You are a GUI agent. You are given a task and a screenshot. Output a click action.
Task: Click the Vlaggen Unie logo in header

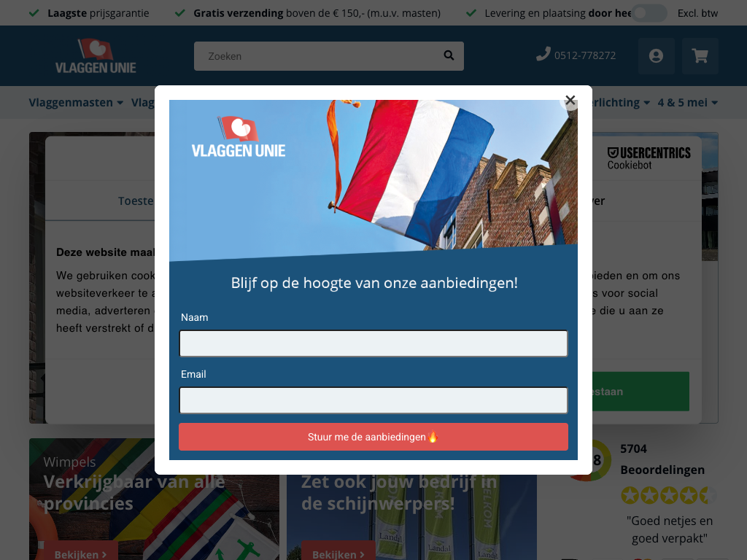click(x=96, y=56)
